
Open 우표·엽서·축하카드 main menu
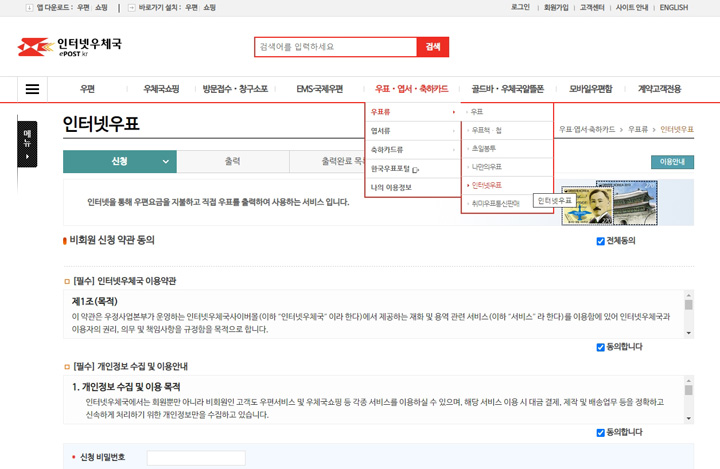pos(411,89)
